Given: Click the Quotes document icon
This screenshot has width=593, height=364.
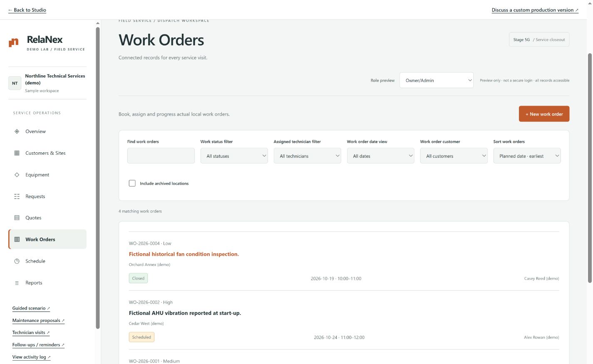Looking at the screenshot, I should pos(17,218).
